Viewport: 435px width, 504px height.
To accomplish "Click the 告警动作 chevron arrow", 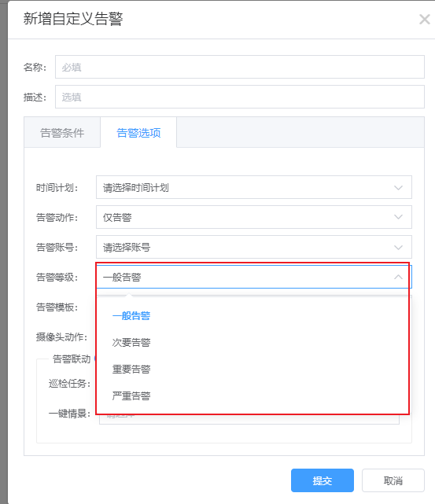I will pyautogui.click(x=398, y=217).
